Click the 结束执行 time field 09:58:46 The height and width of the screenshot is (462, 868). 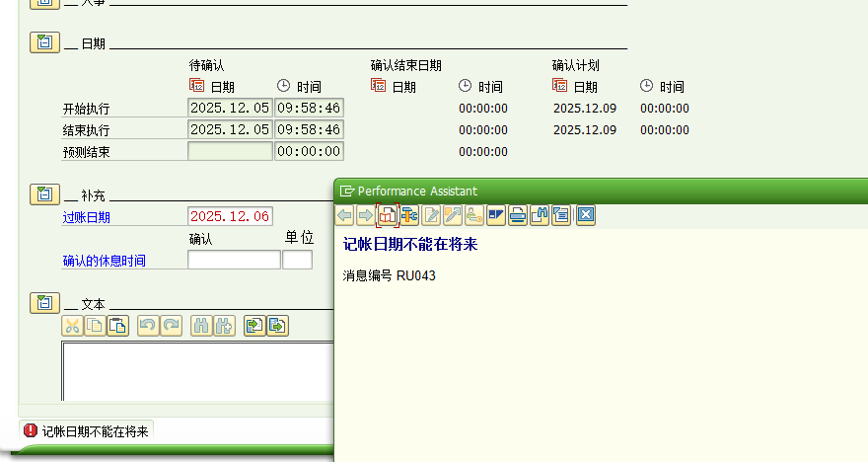click(x=308, y=129)
